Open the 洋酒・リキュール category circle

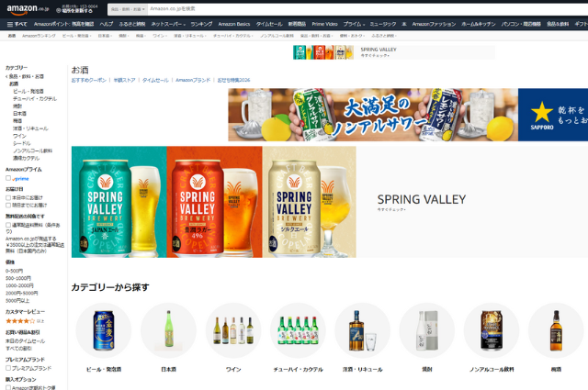pyautogui.click(x=362, y=330)
